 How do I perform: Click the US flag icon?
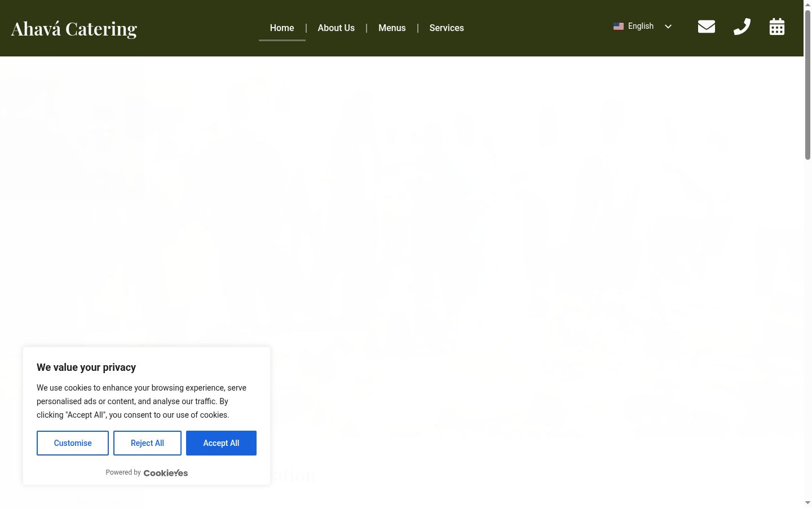[x=619, y=27]
